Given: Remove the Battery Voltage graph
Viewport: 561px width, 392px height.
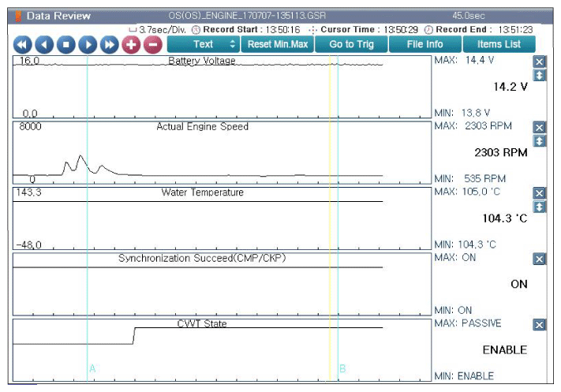Looking at the screenshot, I should pos(539,62).
